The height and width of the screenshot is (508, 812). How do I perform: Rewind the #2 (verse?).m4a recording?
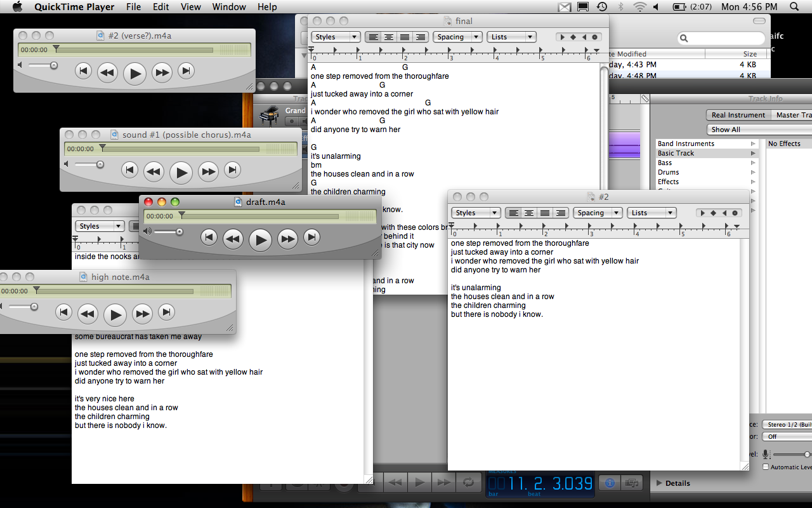click(107, 72)
